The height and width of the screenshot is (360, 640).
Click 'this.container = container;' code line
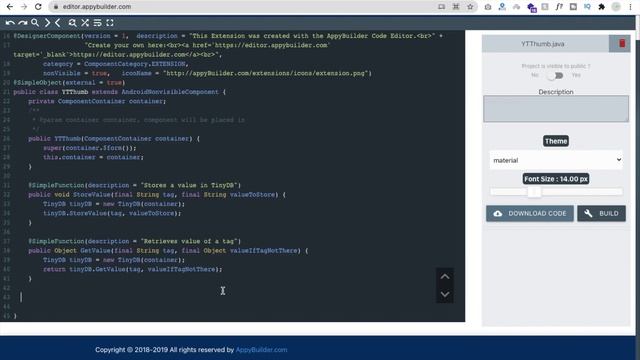[x=93, y=157]
